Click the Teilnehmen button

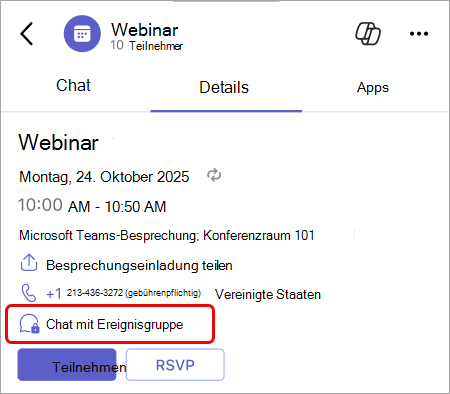(67, 365)
